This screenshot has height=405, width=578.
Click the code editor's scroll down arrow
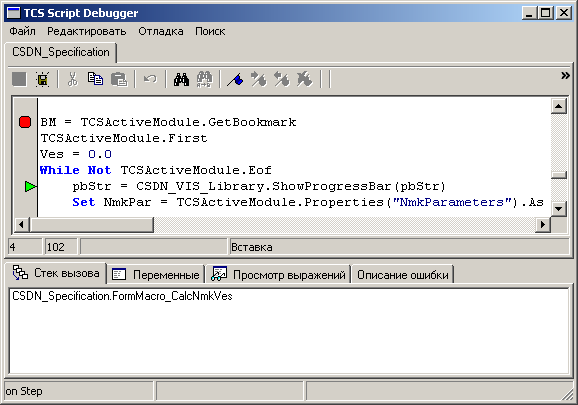click(558, 209)
